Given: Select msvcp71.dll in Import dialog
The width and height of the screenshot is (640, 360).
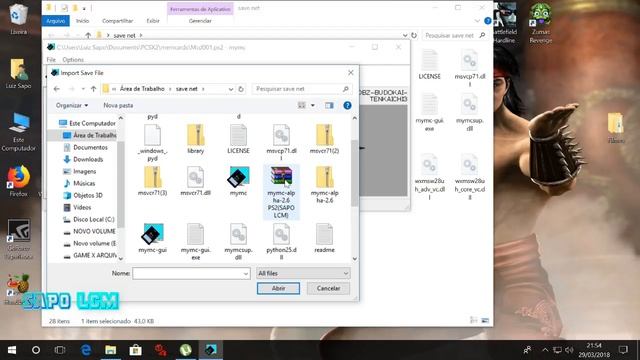Looking at the screenshot, I should click(x=281, y=142).
